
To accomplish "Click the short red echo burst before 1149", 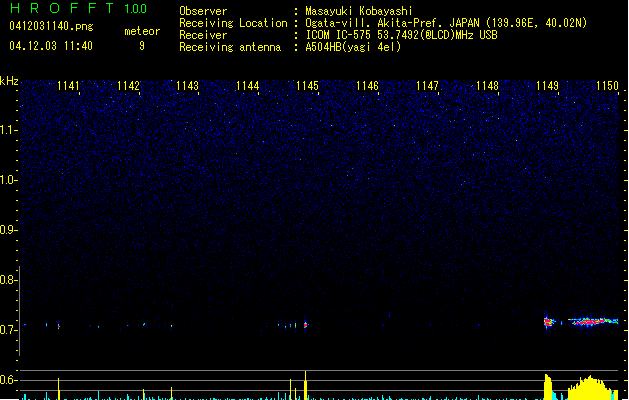I will (549, 322).
